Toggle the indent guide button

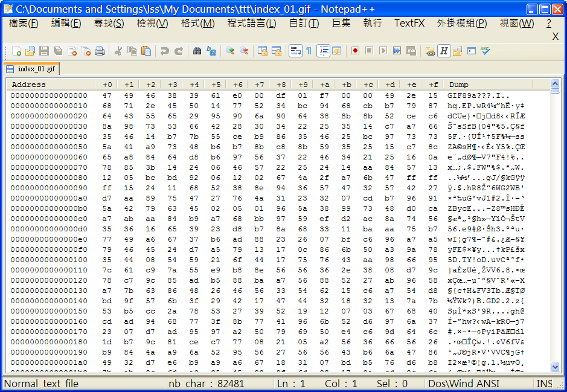tap(323, 51)
